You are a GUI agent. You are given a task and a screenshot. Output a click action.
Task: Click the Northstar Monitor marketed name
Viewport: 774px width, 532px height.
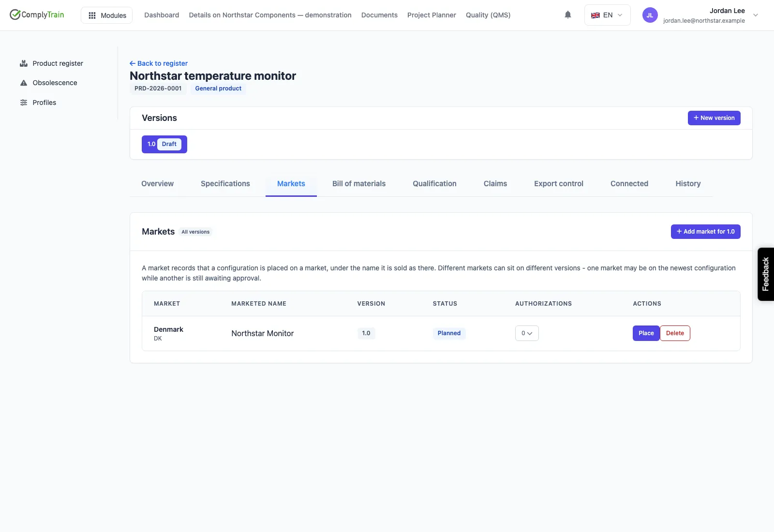pos(263,333)
